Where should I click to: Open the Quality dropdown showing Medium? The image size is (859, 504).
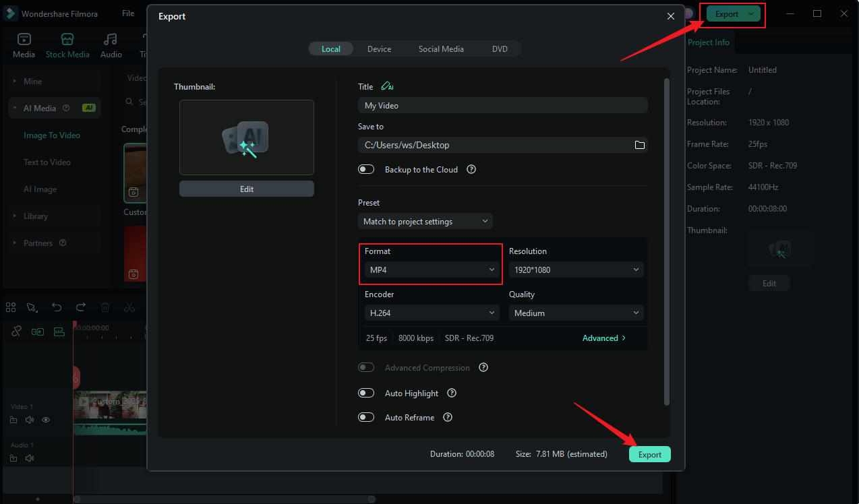pyautogui.click(x=576, y=313)
